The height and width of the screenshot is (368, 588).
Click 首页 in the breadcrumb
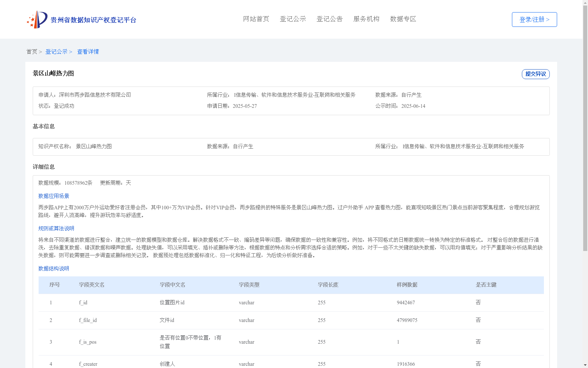click(x=32, y=52)
